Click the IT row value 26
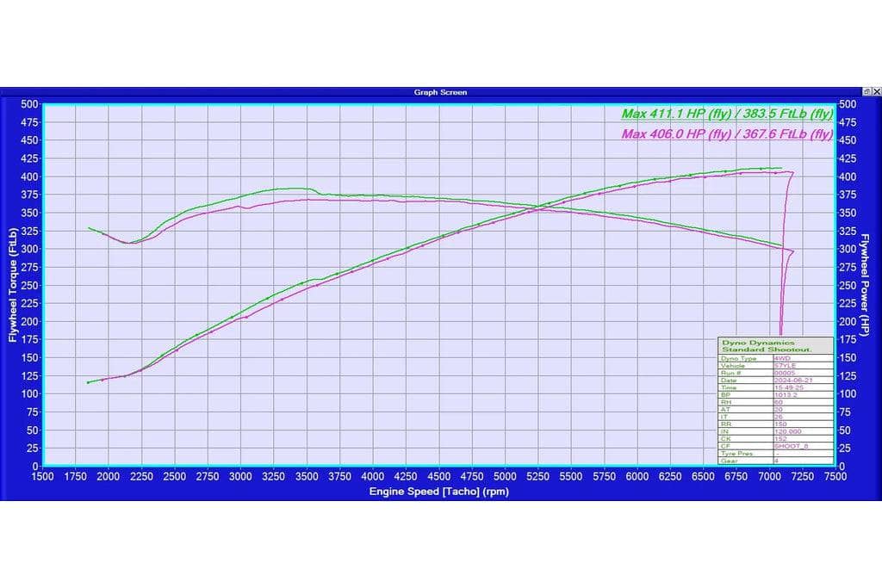Viewport: 882px width, 588px height. coord(779,417)
